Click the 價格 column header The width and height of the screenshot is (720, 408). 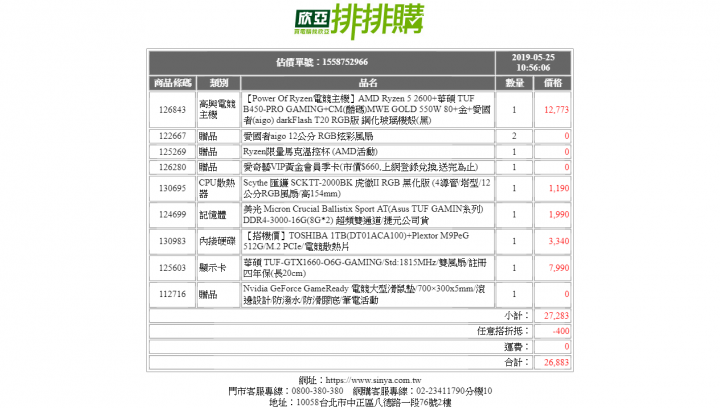(x=553, y=83)
